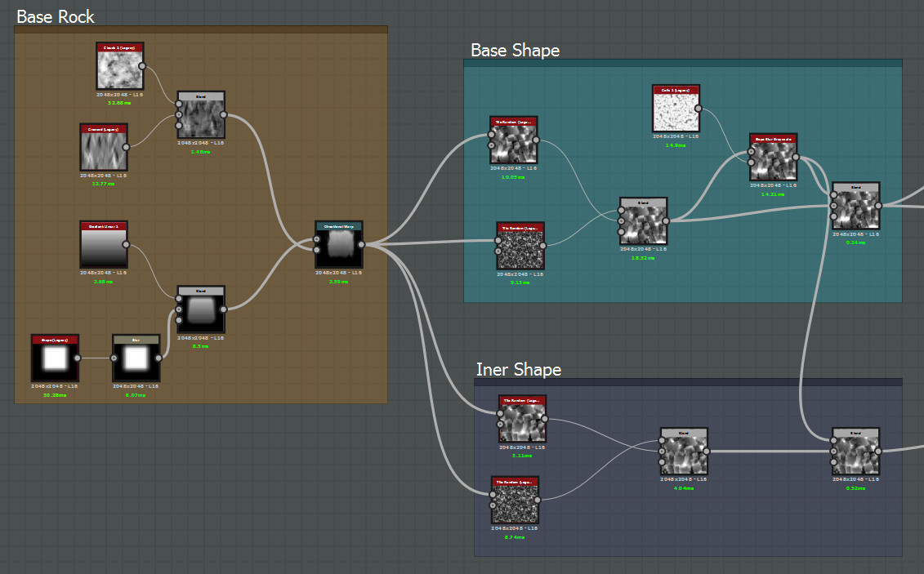
Task: Click the Base Shape frame title
Action: click(x=514, y=50)
